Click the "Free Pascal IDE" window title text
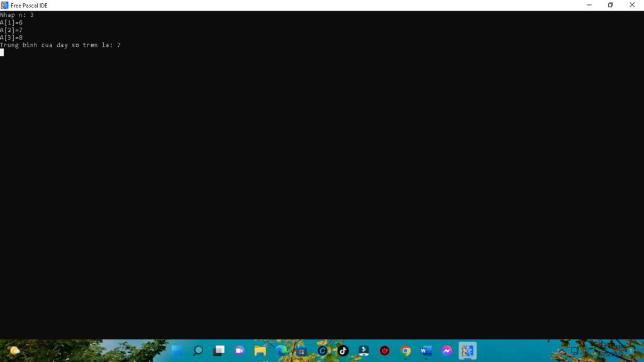Screen dimensions: 644x362 click(x=29, y=6)
